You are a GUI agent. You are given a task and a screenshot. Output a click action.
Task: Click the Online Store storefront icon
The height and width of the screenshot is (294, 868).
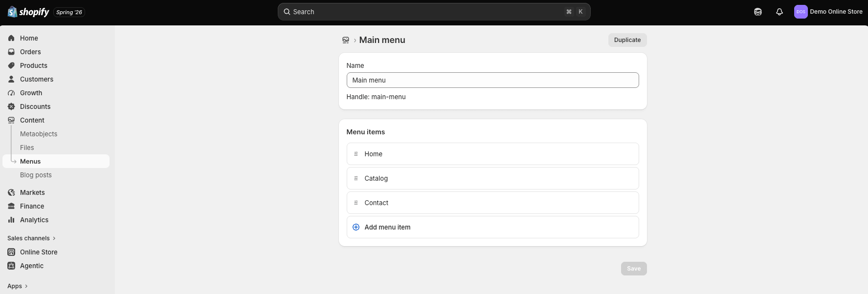tap(11, 252)
